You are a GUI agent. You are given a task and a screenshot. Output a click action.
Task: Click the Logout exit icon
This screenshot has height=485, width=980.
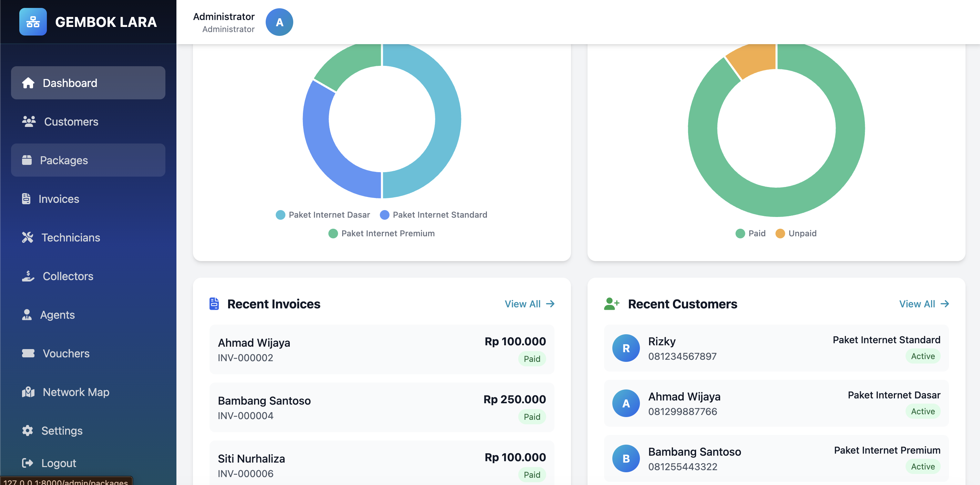[27, 463]
